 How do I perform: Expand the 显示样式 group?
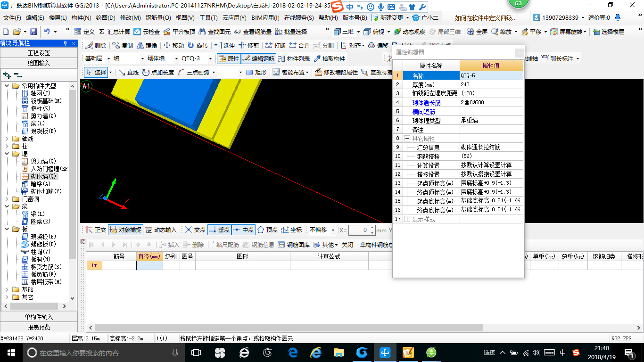pyautogui.click(x=407, y=219)
